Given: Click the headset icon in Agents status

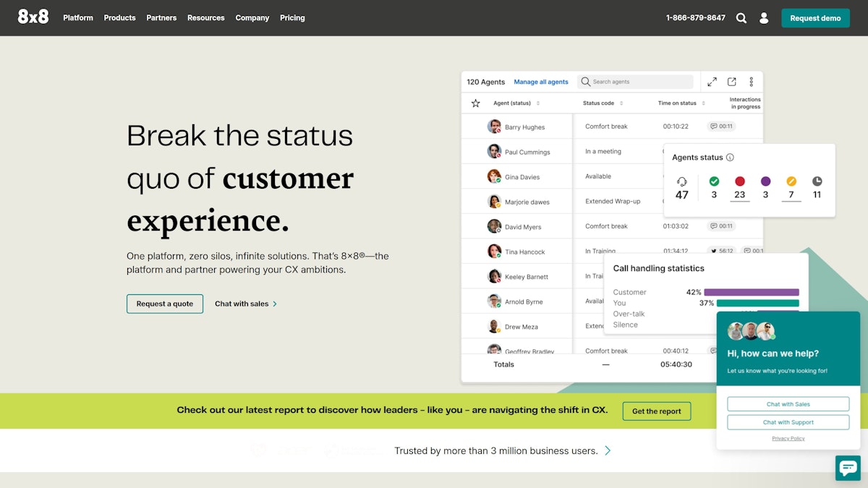Looking at the screenshot, I should [x=682, y=181].
